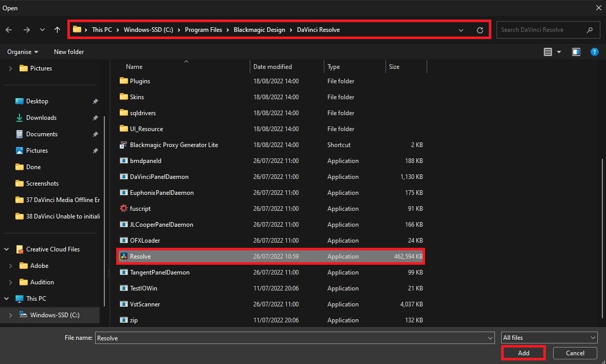
Task: Click the Blackmagic Proxy Generator Lite shortcut icon
Action: click(x=123, y=145)
